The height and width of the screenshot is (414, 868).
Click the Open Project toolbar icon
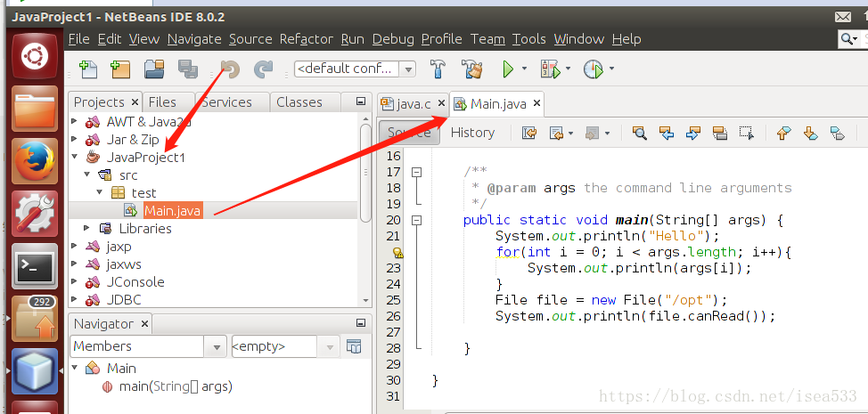click(x=154, y=69)
